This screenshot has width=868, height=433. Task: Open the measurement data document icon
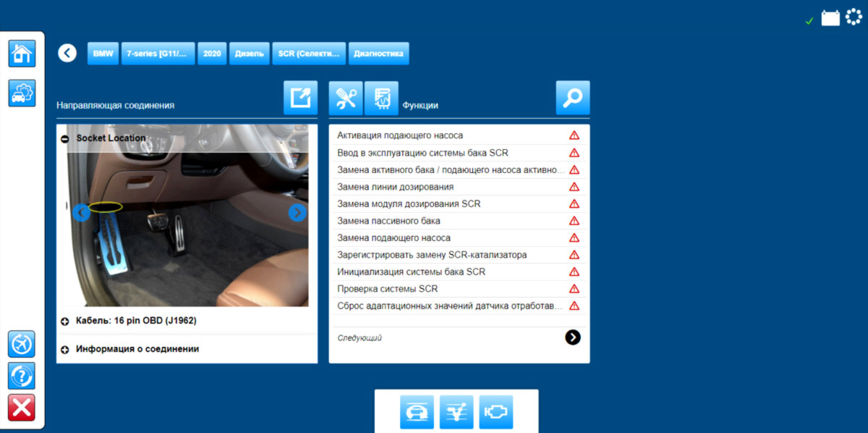(x=381, y=97)
